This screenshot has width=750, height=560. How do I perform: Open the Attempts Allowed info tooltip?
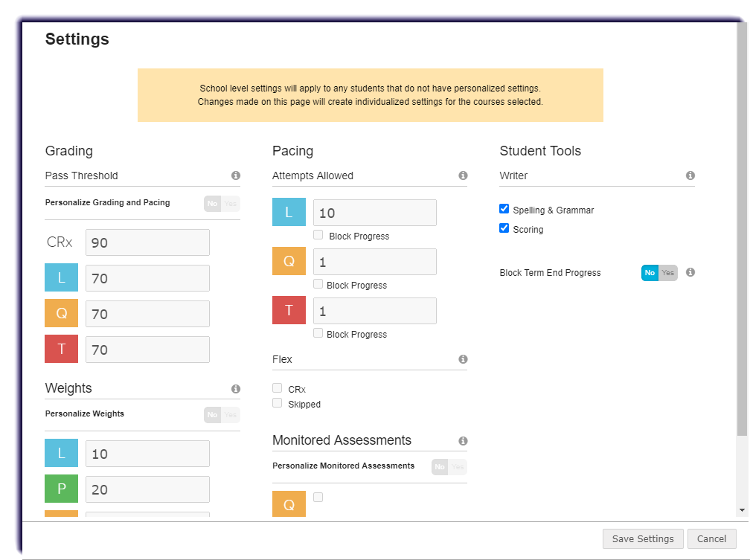463,176
